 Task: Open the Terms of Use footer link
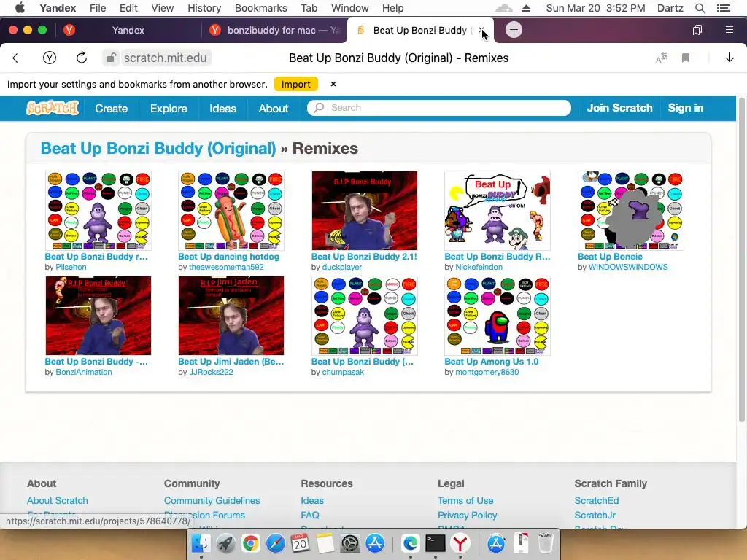pos(465,500)
